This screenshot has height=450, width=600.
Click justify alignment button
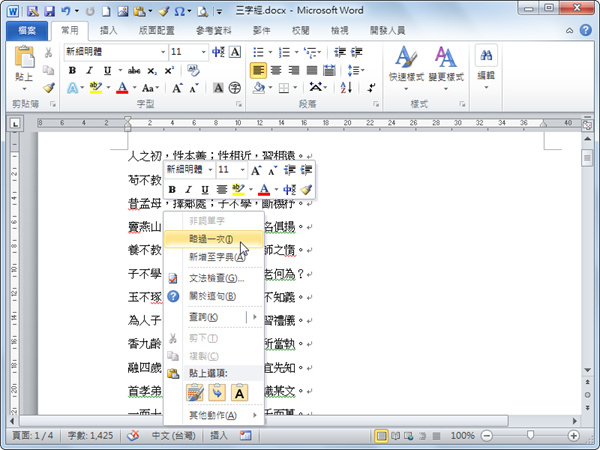(x=311, y=70)
